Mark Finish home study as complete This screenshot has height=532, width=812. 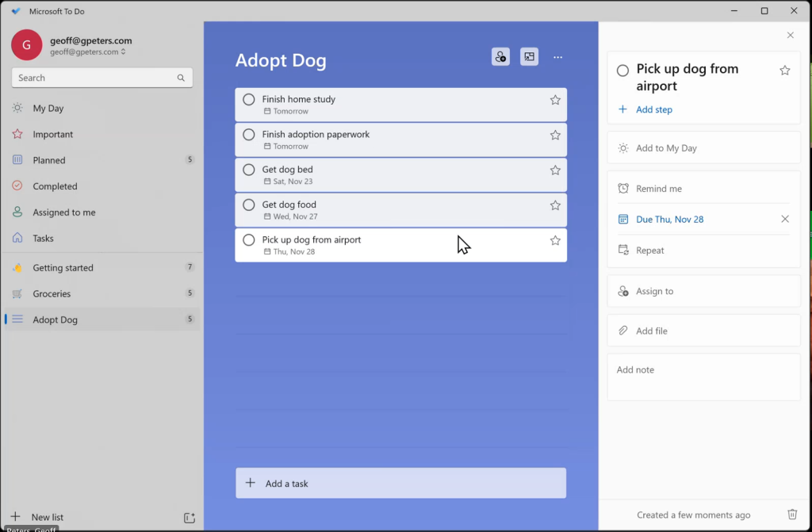249,100
